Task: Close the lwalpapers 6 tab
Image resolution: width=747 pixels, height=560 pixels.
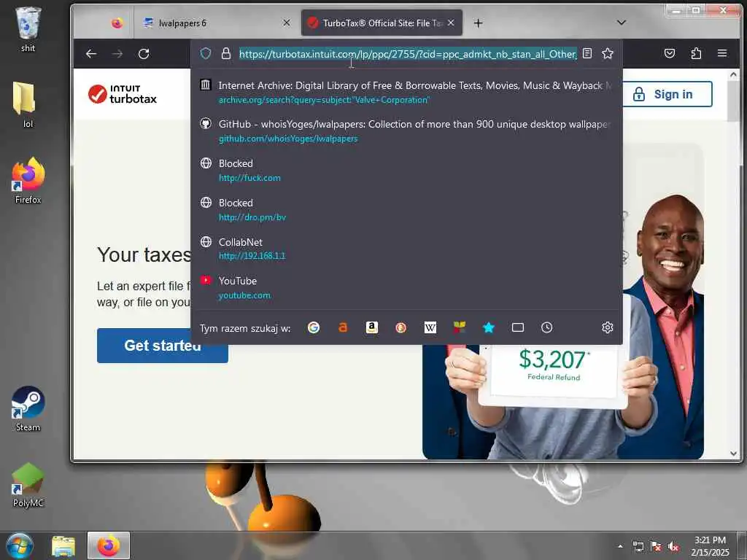Action: pos(286,23)
